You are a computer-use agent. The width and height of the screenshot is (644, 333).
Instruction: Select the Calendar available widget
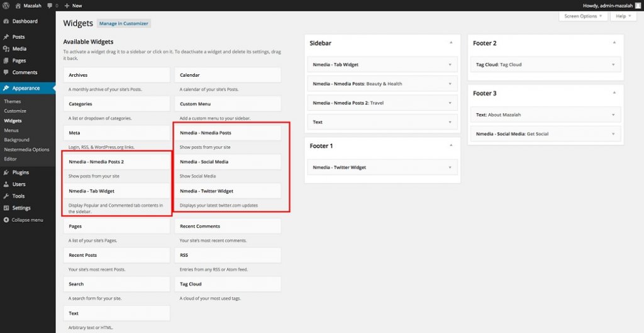click(x=228, y=76)
